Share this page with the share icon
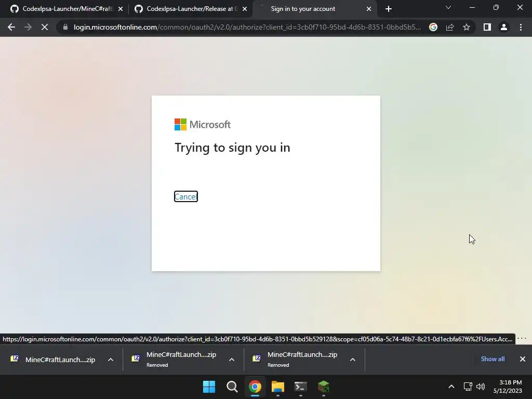Image resolution: width=532 pixels, height=399 pixels. [450, 27]
